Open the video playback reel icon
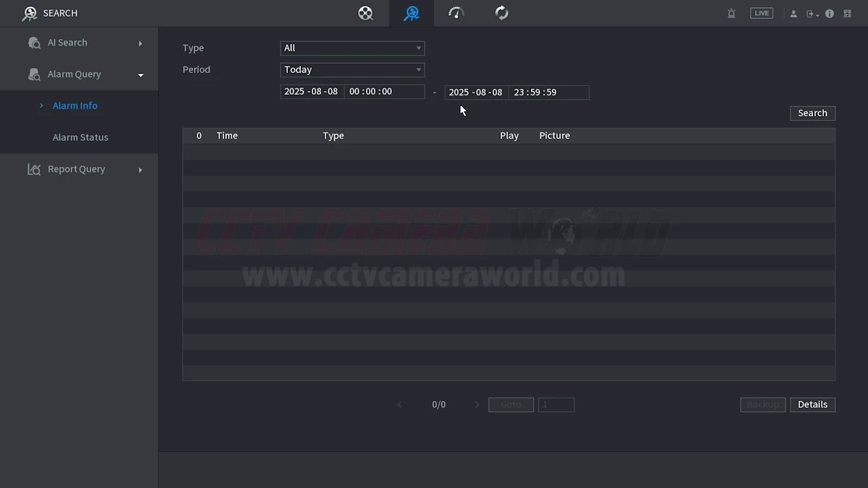This screenshot has width=868, height=488. click(x=366, y=13)
